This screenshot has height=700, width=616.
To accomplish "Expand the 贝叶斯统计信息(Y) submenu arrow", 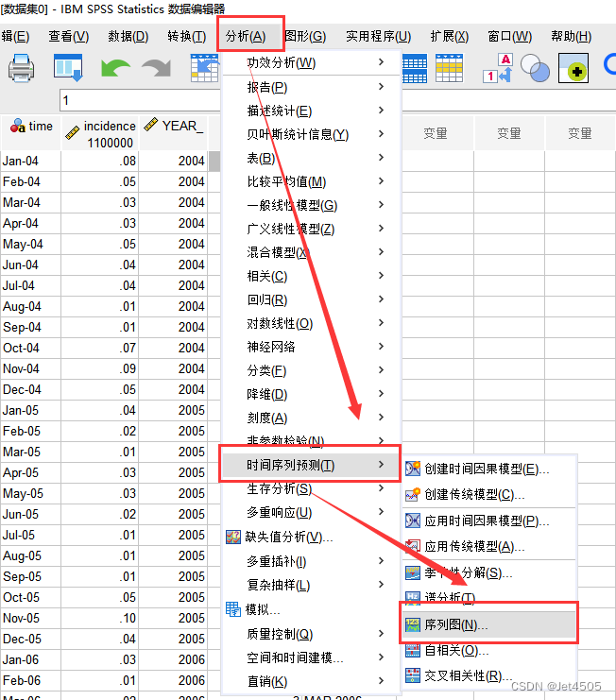I will [381, 133].
